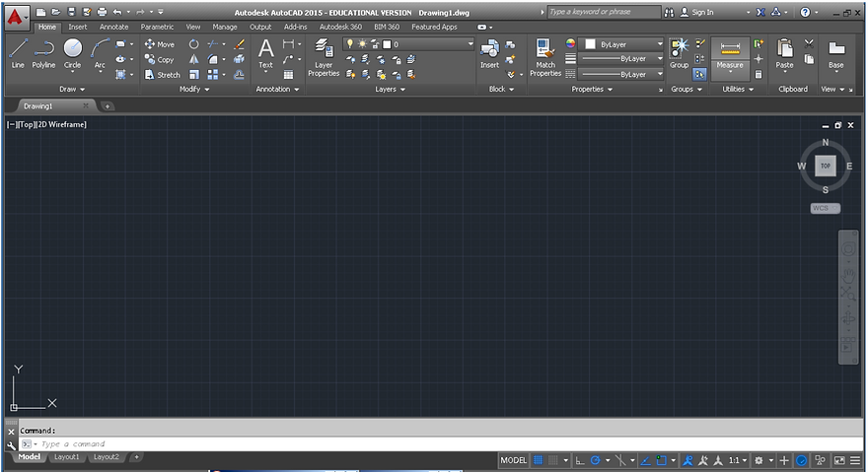Click the Insert block icon
The image size is (868, 473).
click(x=489, y=53)
